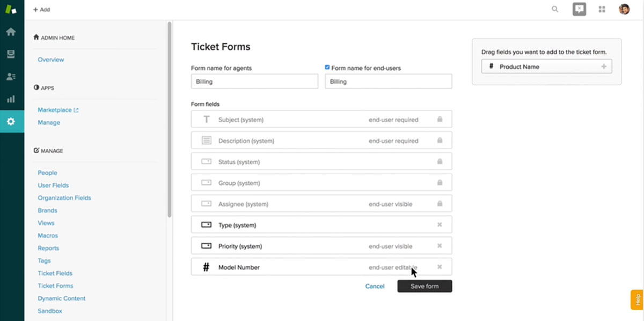Open the Views icon in left sidebar
Image resolution: width=644 pixels, height=321 pixels.
pos(11,54)
